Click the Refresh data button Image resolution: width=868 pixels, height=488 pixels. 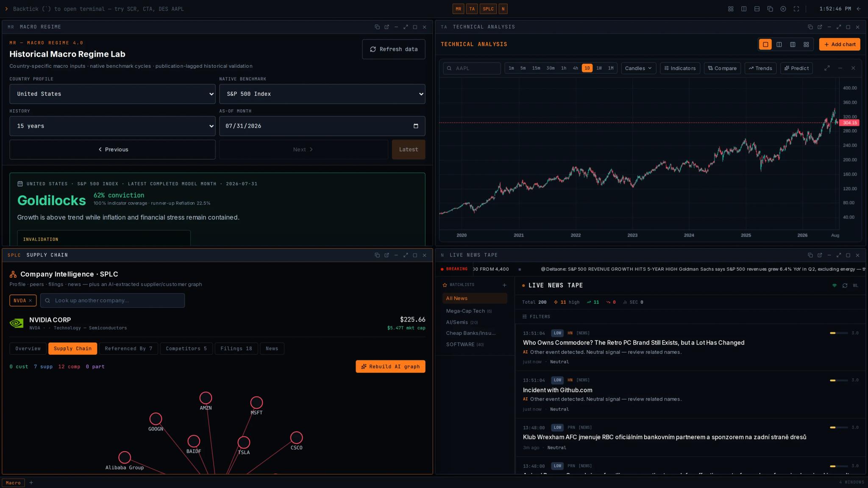point(394,49)
